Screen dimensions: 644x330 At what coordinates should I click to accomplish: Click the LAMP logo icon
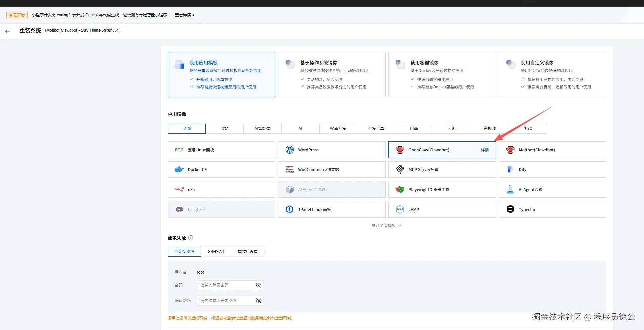(x=400, y=209)
